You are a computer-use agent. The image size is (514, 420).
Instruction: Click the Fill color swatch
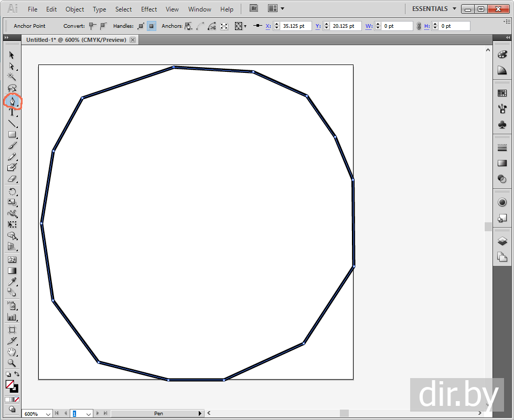[9, 384]
